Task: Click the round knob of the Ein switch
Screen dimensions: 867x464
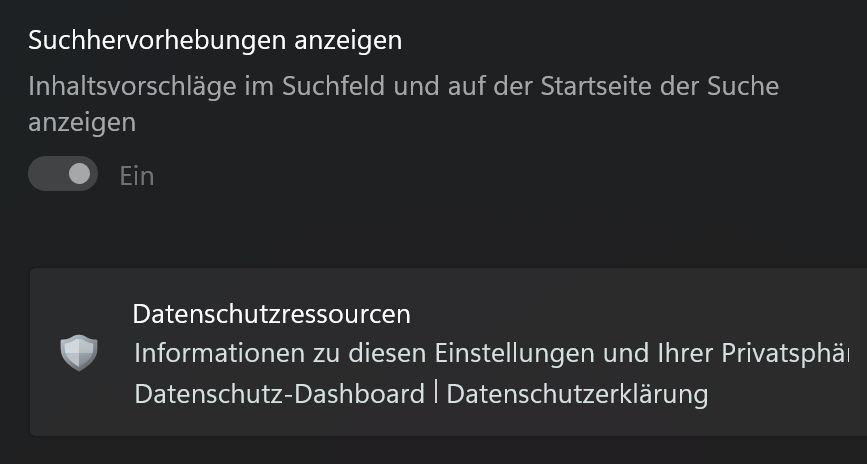Action: tap(80, 174)
